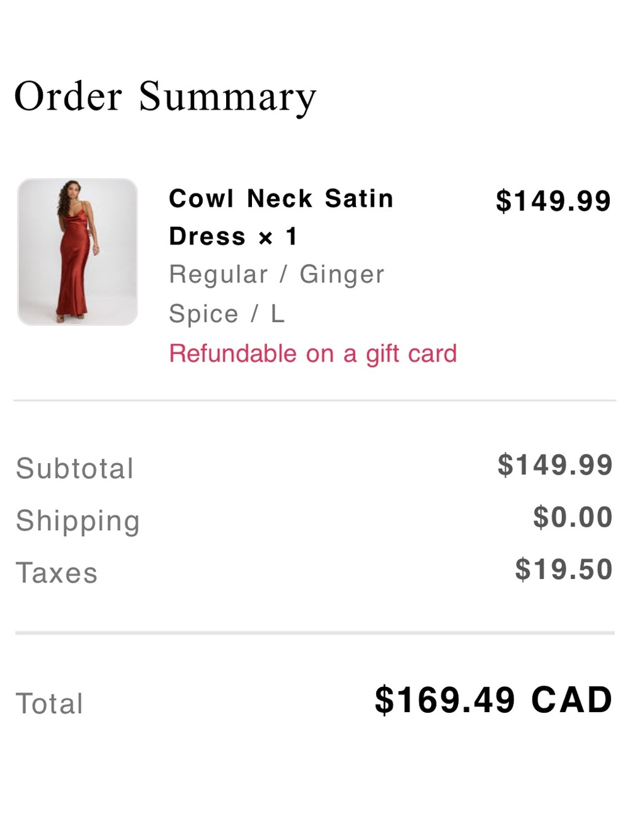The height and width of the screenshot is (840, 630).
Task: Click the word Summary in the heading
Action: point(227,98)
